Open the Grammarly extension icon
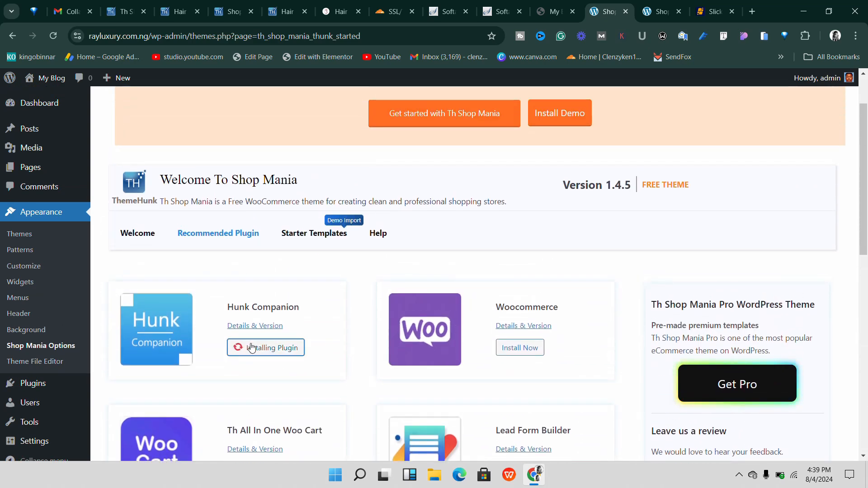This screenshot has width=868, height=488. (x=561, y=36)
